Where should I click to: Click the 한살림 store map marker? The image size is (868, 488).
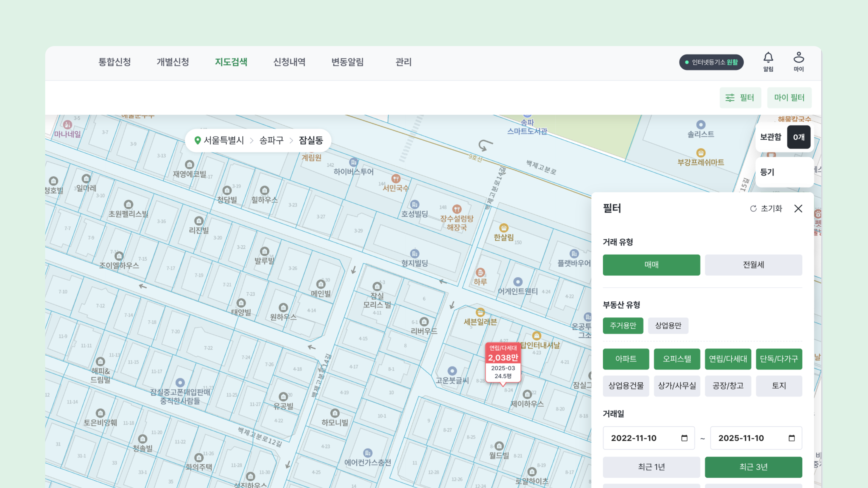tap(503, 228)
